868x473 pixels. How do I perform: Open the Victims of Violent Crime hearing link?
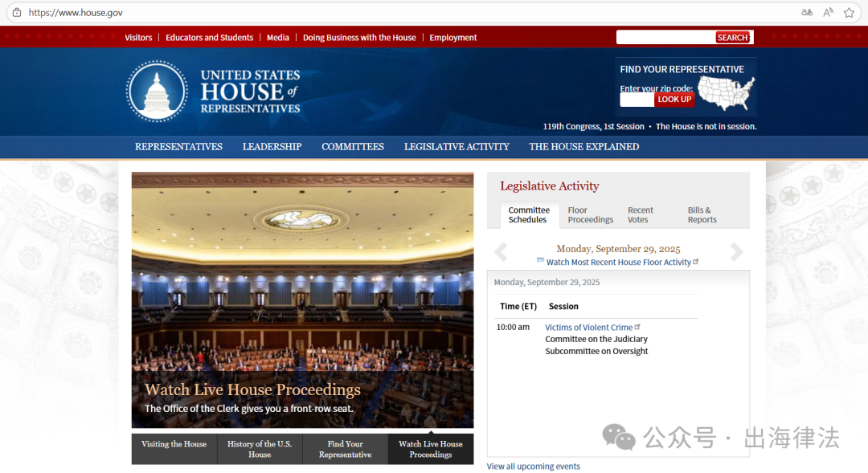589,328
